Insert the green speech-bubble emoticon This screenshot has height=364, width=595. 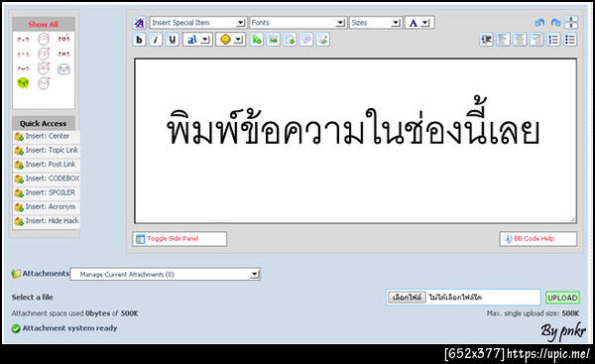coord(23,82)
